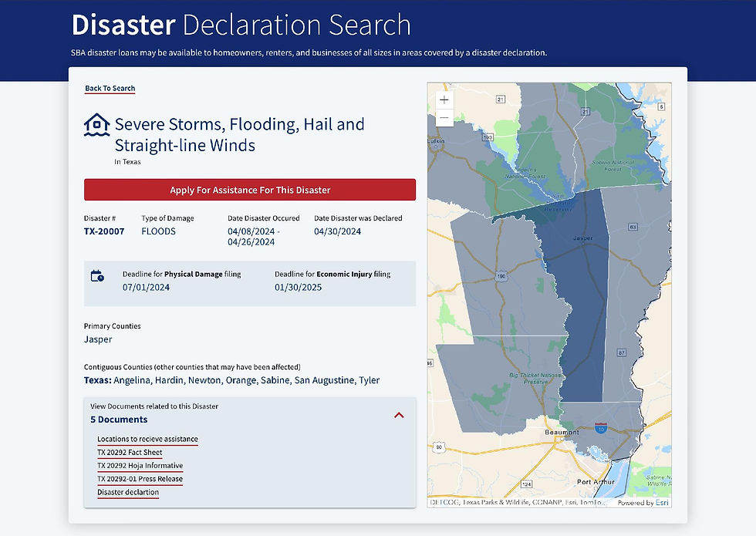Click the flood house icon beside title
This screenshot has height=536, width=756.
point(97,125)
